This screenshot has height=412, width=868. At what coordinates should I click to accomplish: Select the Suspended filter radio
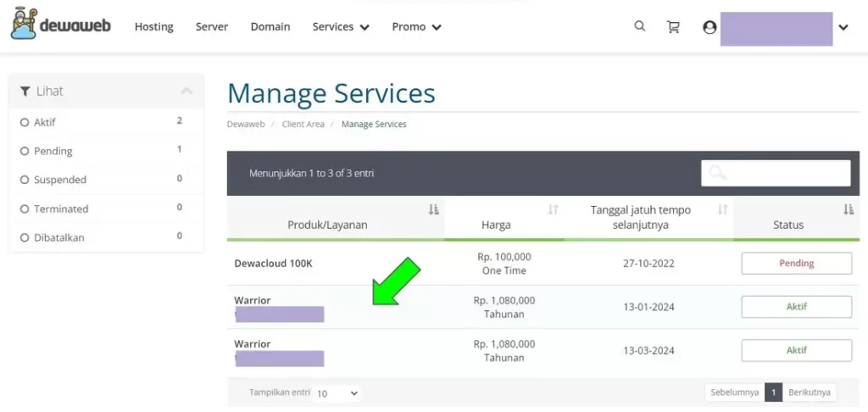tap(25, 180)
